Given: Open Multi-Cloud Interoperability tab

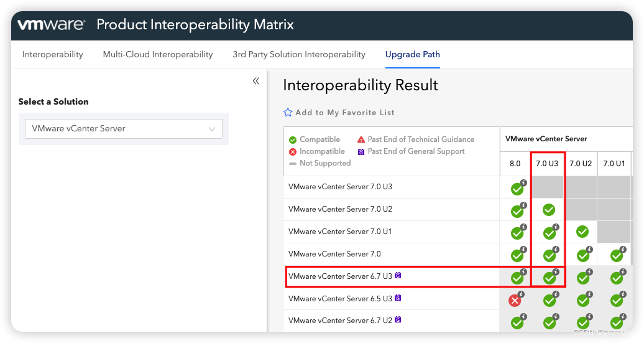Looking at the screenshot, I should click(158, 54).
